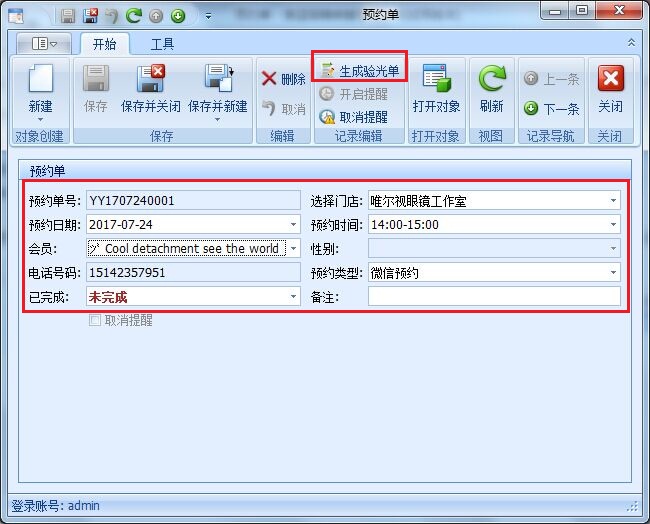Open the 已完成 status dropdown
The width and height of the screenshot is (650, 524).
[294, 297]
